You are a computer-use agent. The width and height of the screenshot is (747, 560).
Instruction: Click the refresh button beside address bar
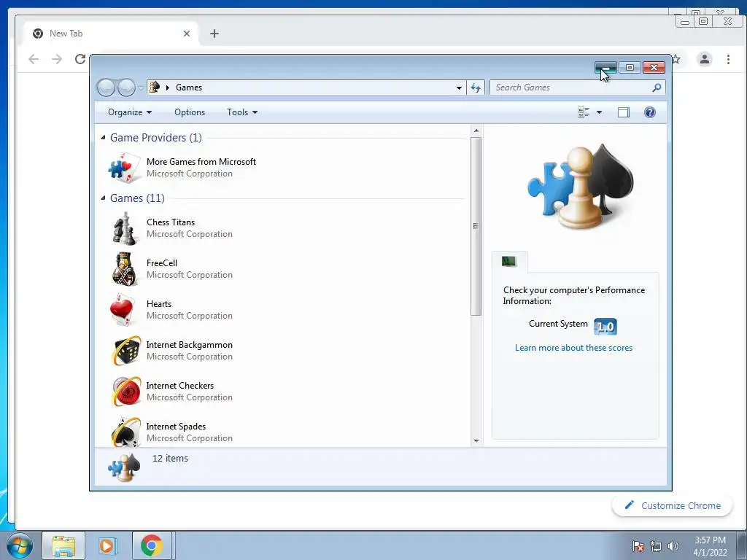pos(476,87)
